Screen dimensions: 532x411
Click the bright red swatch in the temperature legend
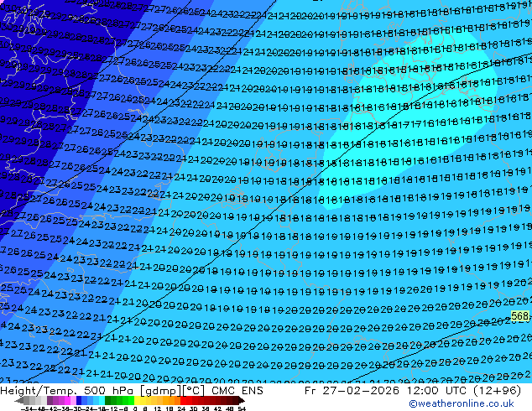pos(183,400)
